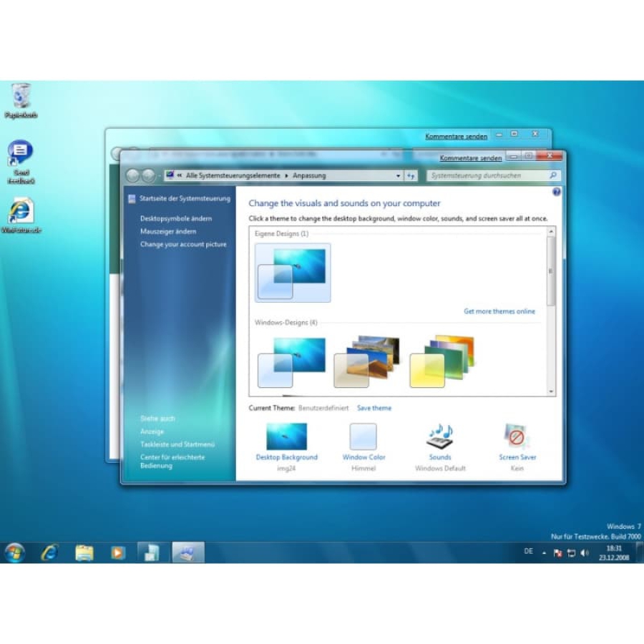Click the control panel icon in address bar
The height and width of the screenshot is (644, 644).
pos(170,175)
